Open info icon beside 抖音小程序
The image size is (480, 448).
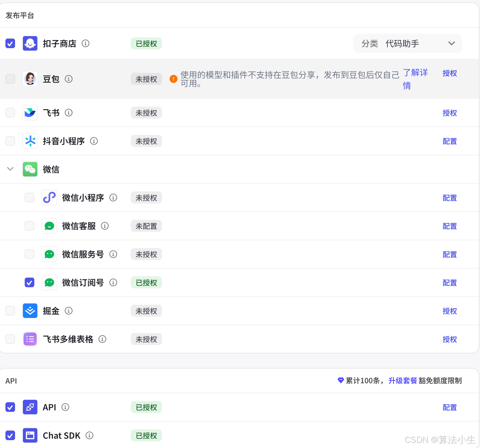coord(94,141)
